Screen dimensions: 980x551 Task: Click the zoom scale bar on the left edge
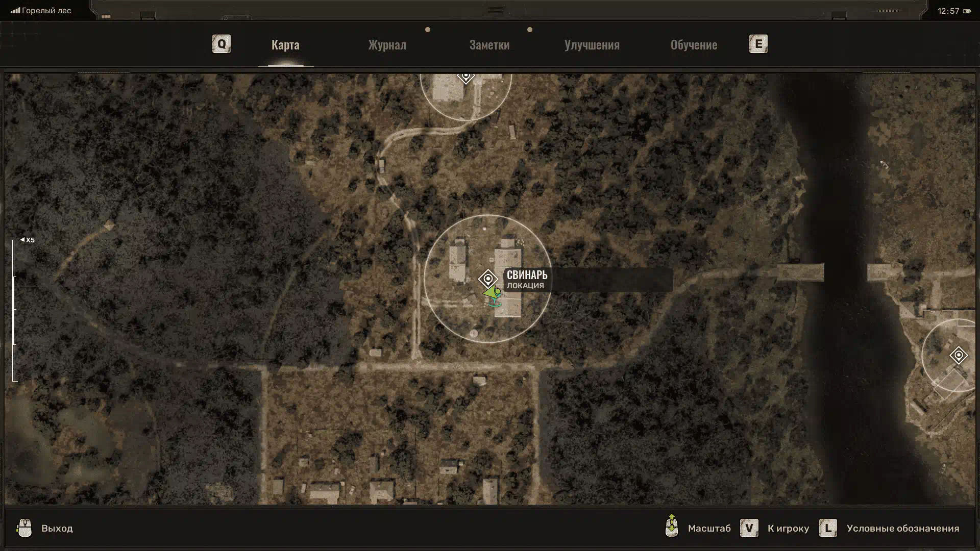pyautogui.click(x=15, y=311)
